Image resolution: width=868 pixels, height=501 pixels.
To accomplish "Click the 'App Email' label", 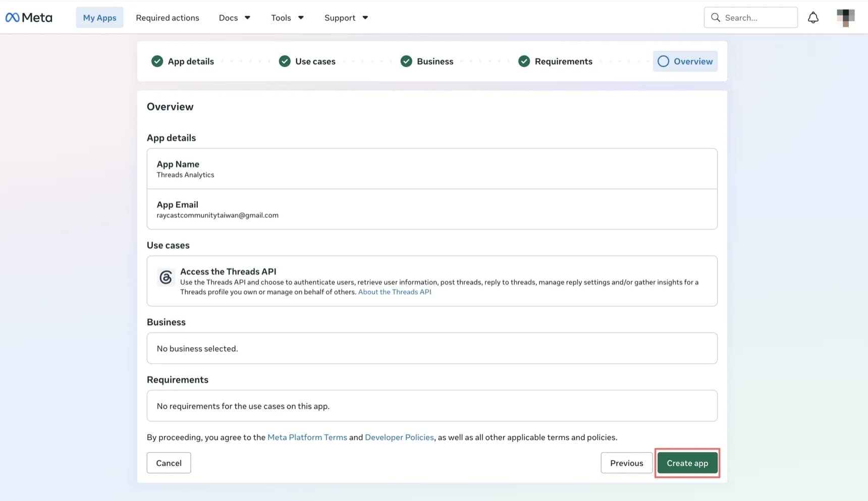I will pos(177,204).
